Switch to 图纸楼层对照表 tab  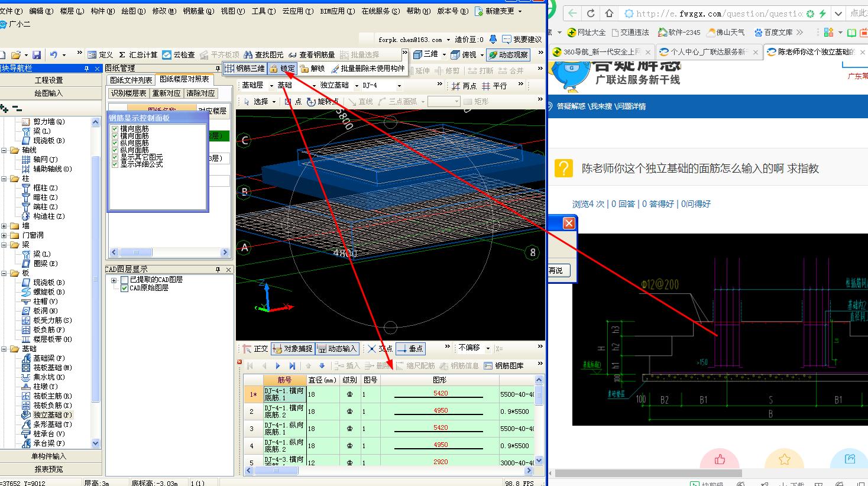pyautogui.click(x=184, y=79)
